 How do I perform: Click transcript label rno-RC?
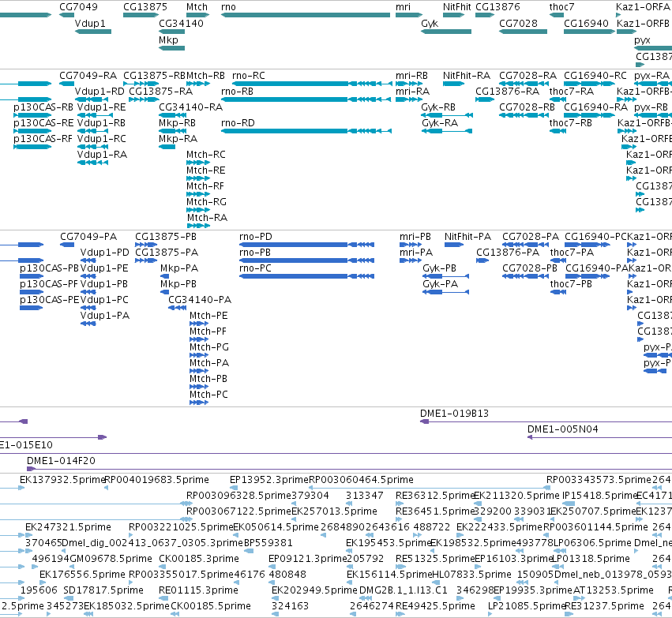coord(249,76)
